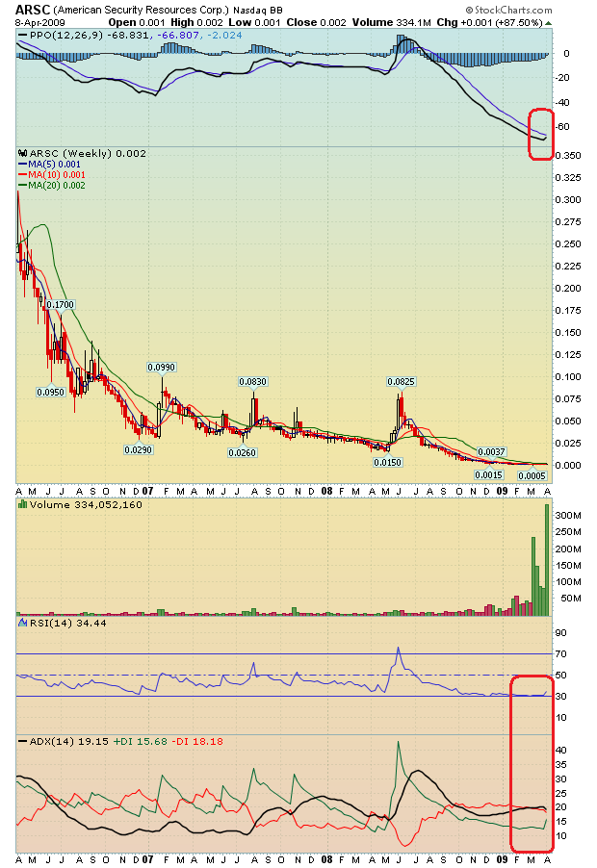
Task: Click the black PPO legend line marker
Action: click(23, 35)
